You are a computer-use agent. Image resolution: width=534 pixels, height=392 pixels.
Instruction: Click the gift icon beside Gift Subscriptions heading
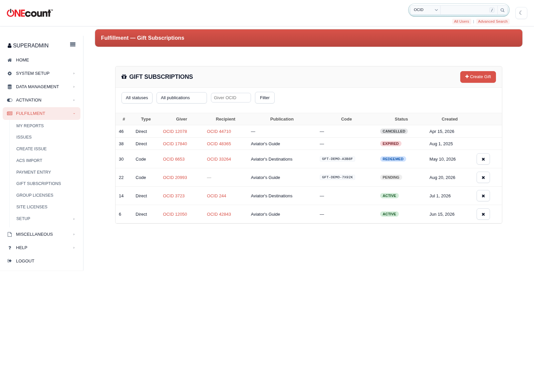124,77
